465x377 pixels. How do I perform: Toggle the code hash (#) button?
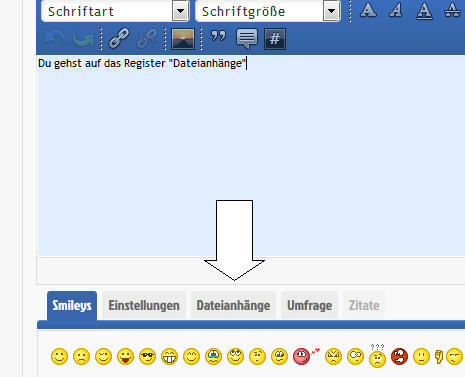pos(275,39)
